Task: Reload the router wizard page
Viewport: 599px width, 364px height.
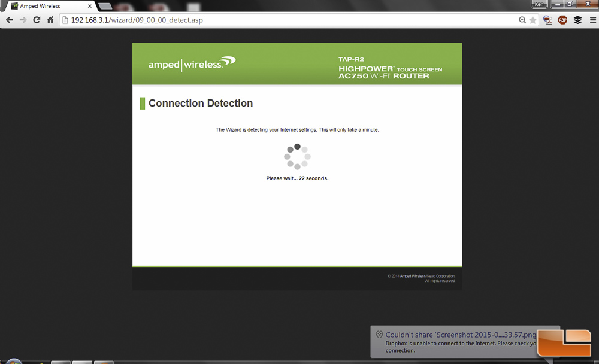Action: point(37,20)
